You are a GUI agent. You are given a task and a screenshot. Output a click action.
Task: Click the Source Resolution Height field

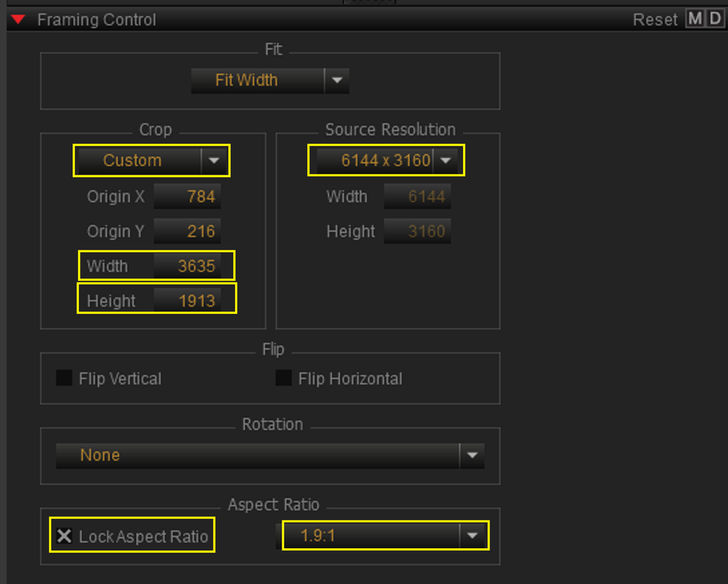pos(417,231)
